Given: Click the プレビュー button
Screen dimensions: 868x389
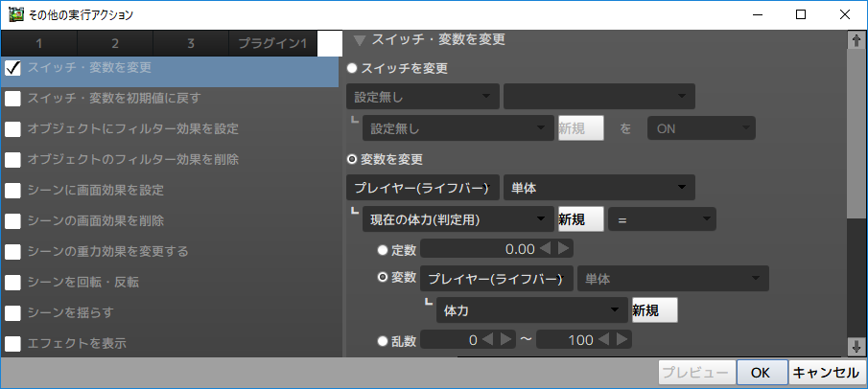Looking at the screenshot, I should point(696,373).
